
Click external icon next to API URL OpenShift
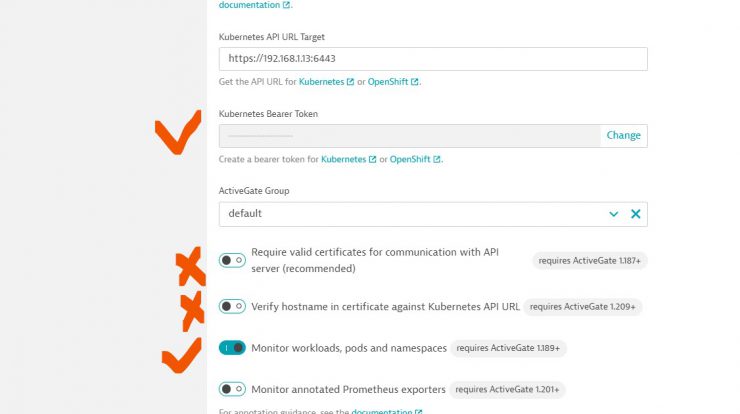tap(414, 82)
